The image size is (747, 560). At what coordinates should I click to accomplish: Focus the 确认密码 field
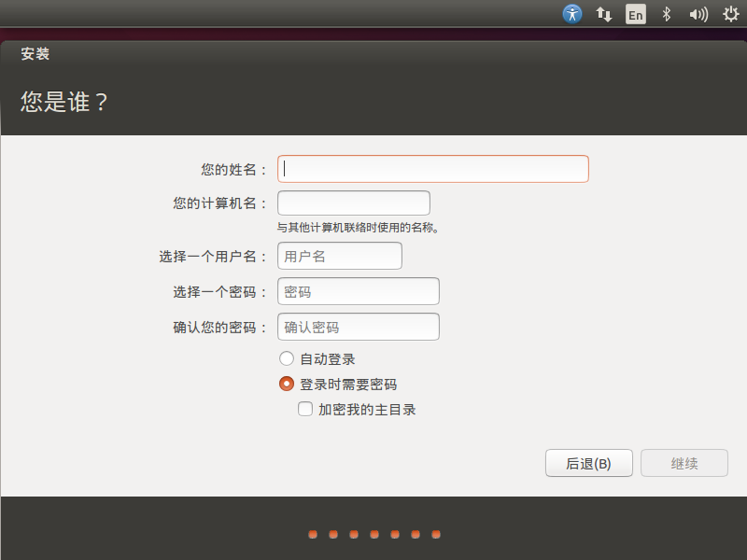coord(359,327)
